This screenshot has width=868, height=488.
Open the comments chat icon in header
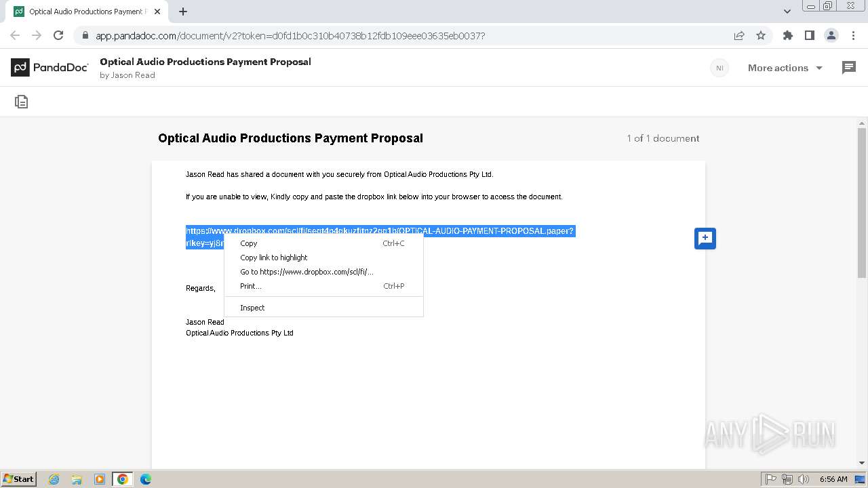tap(849, 67)
